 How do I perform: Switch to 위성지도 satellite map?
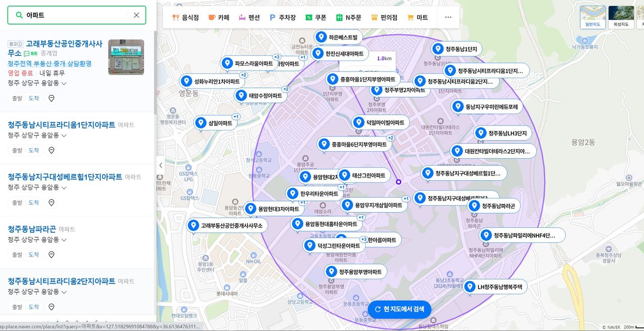(621, 17)
